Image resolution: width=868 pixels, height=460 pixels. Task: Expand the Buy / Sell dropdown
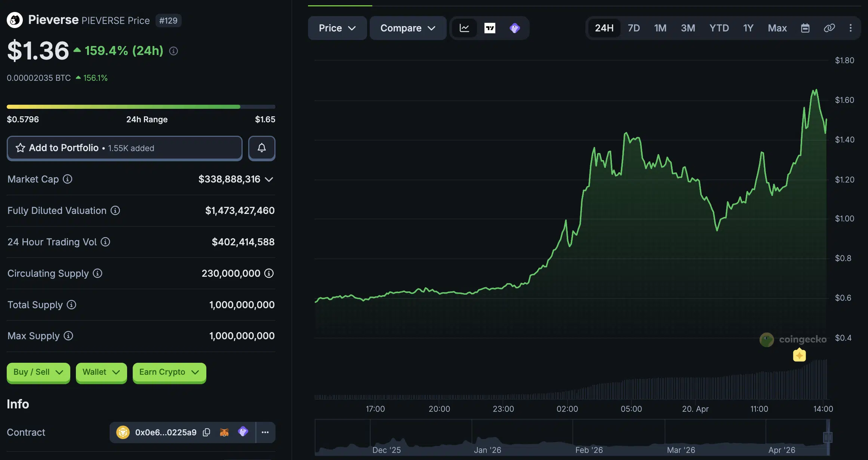pos(38,372)
